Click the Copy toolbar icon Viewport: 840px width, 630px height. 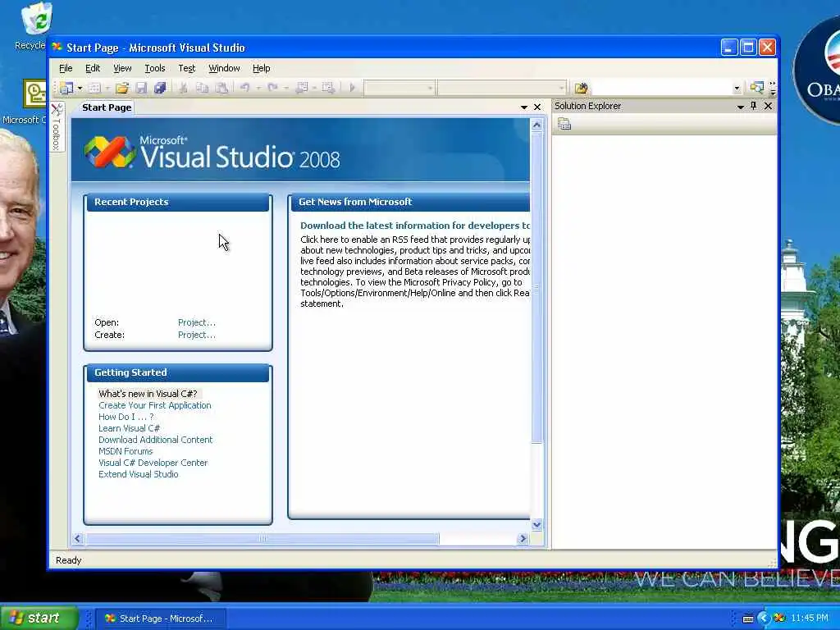point(202,88)
